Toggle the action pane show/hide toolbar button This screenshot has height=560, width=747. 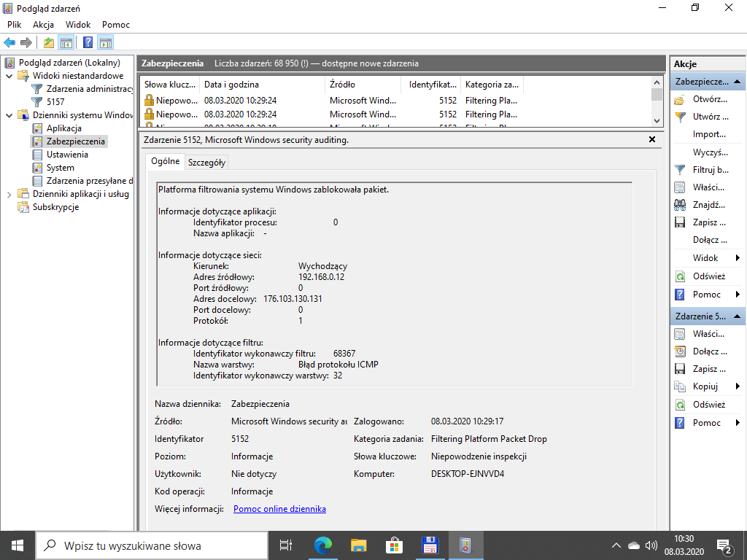pyautogui.click(x=106, y=42)
